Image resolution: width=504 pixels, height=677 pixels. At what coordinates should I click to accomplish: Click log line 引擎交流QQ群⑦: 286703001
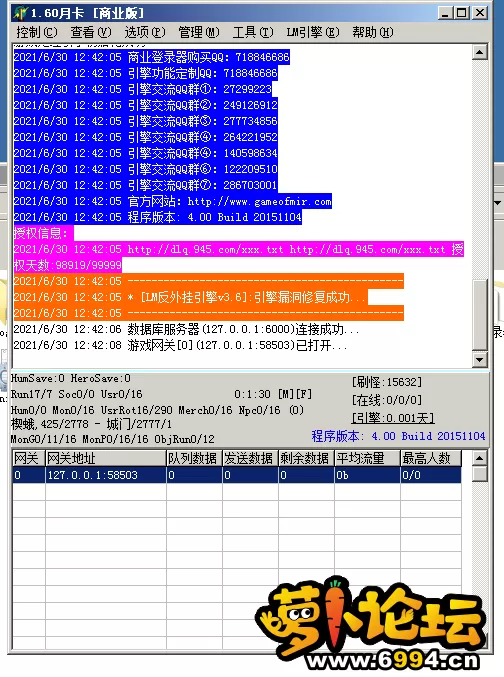coord(146,185)
